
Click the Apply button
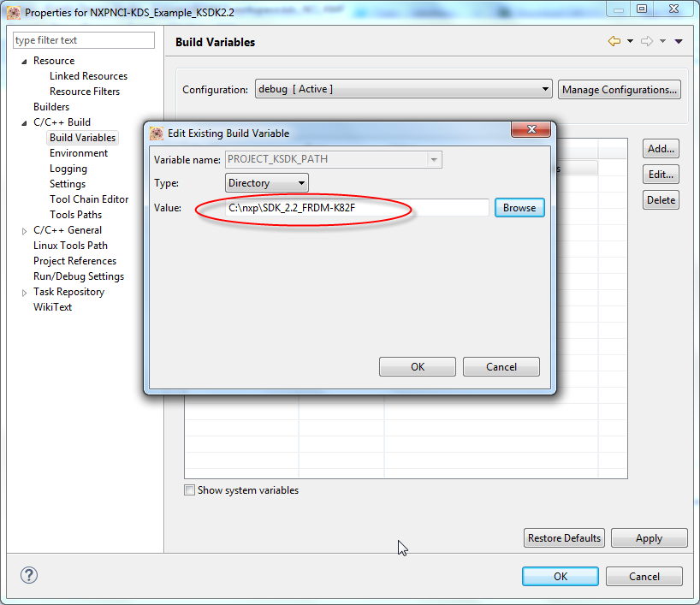650,537
